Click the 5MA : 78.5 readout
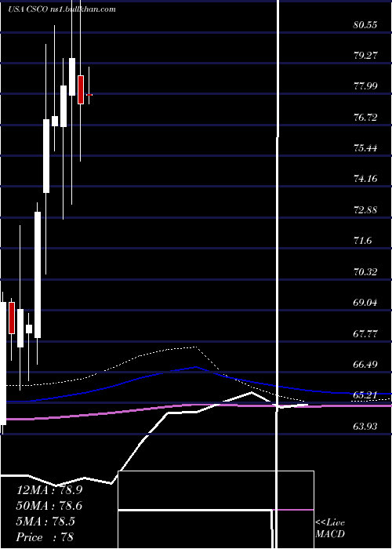392x549 pixels. coord(45,522)
